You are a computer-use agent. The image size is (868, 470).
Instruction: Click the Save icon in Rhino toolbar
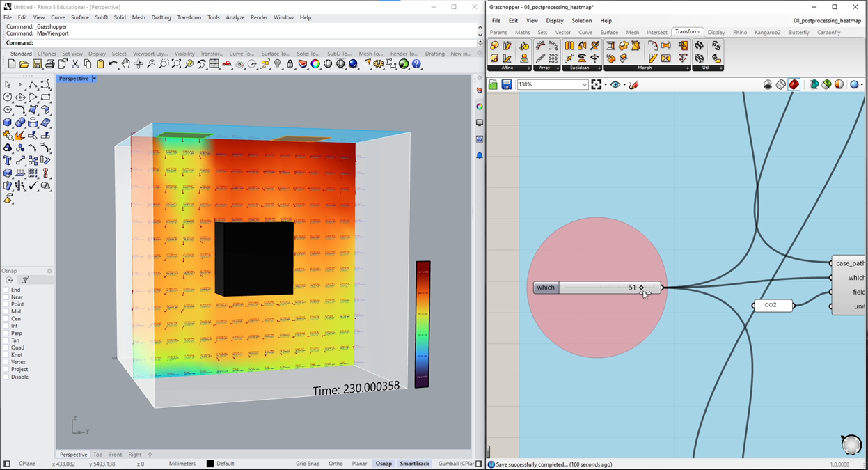(37, 64)
